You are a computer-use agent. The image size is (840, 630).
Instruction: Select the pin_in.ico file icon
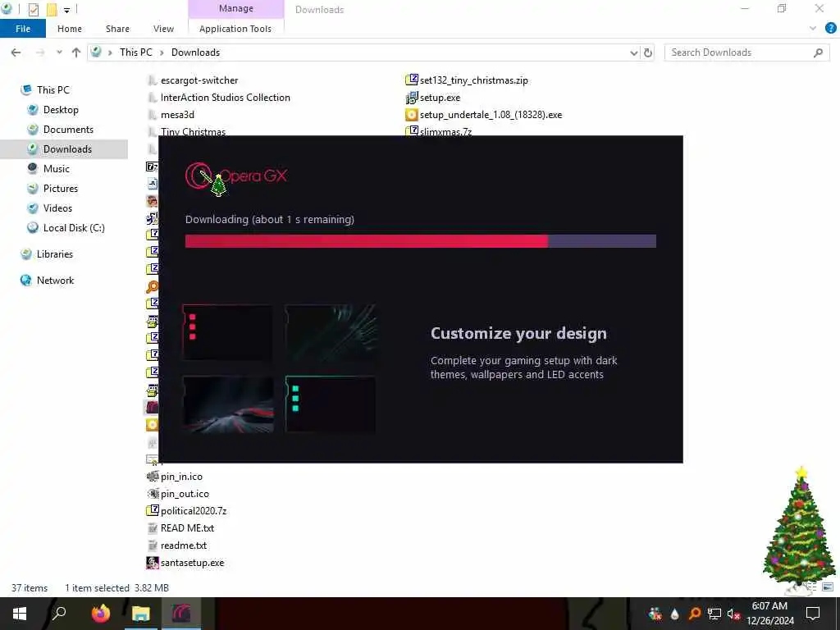tap(152, 477)
